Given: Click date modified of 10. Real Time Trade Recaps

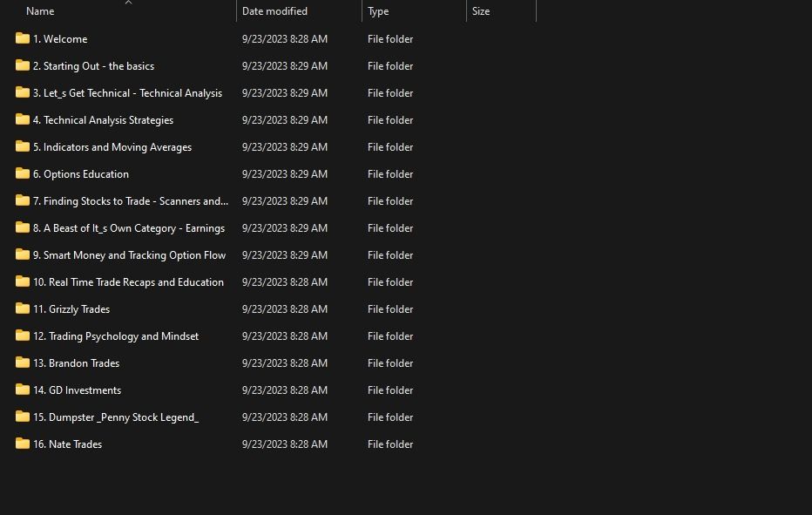Looking at the screenshot, I should click(284, 282).
